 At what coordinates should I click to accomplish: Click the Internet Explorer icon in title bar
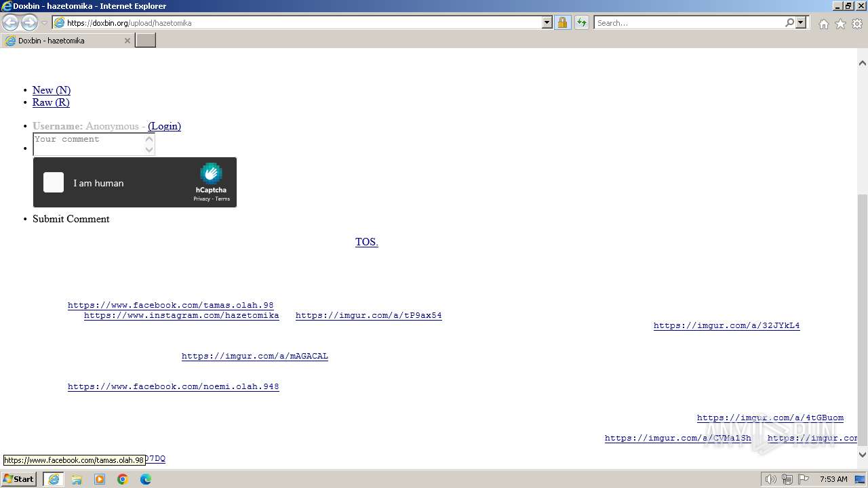click(x=6, y=6)
